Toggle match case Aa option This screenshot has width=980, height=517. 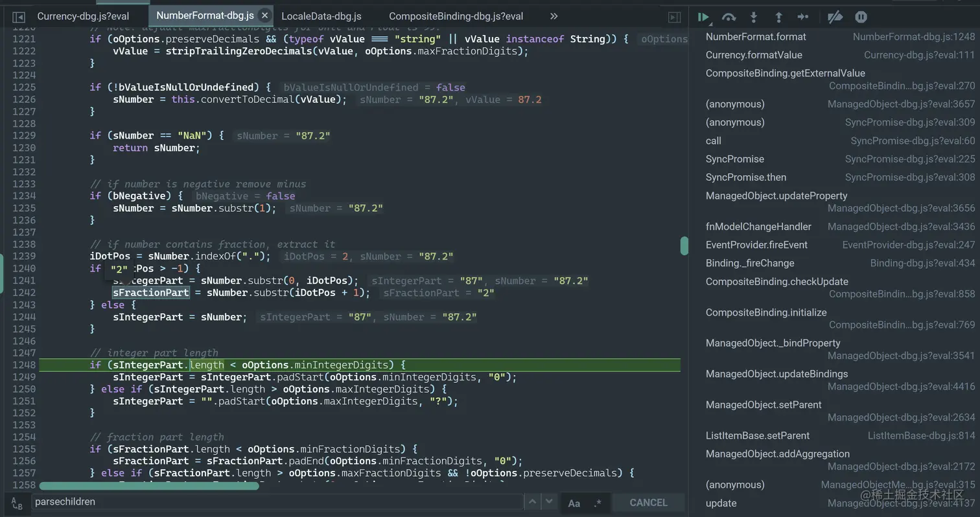point(574,503)
